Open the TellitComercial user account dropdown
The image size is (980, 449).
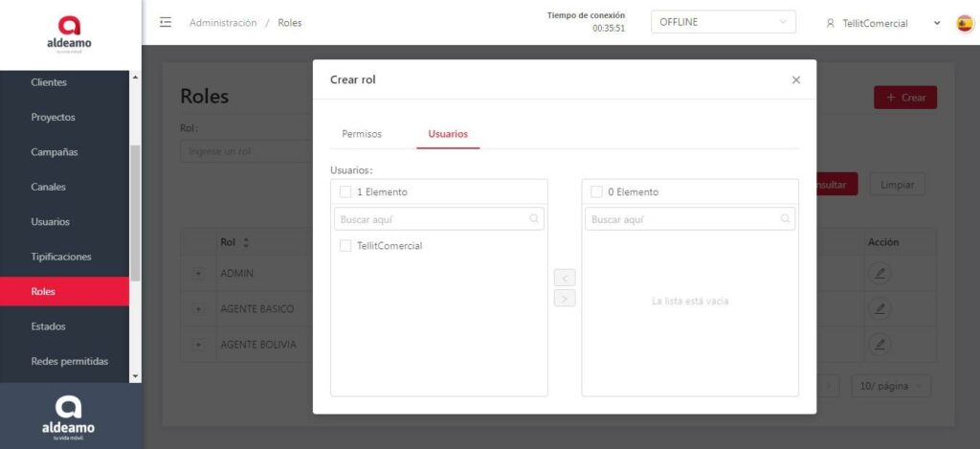click(x=882, y=23)
